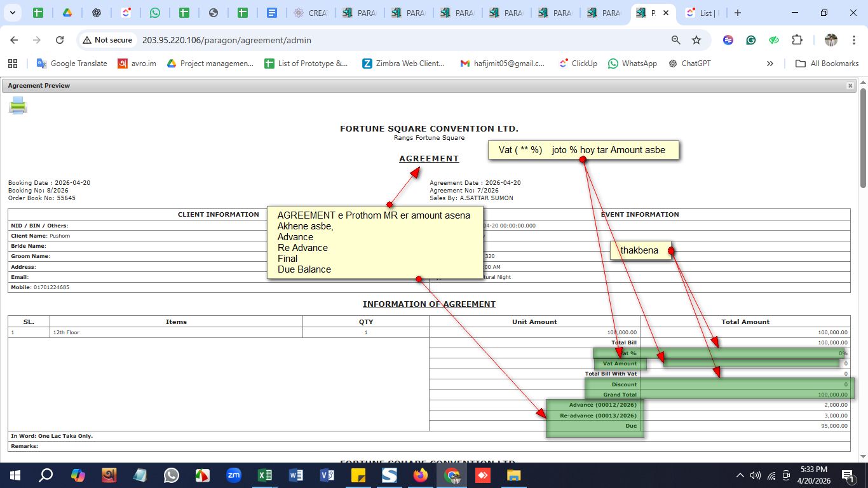Click the address bar URL field

381,40
